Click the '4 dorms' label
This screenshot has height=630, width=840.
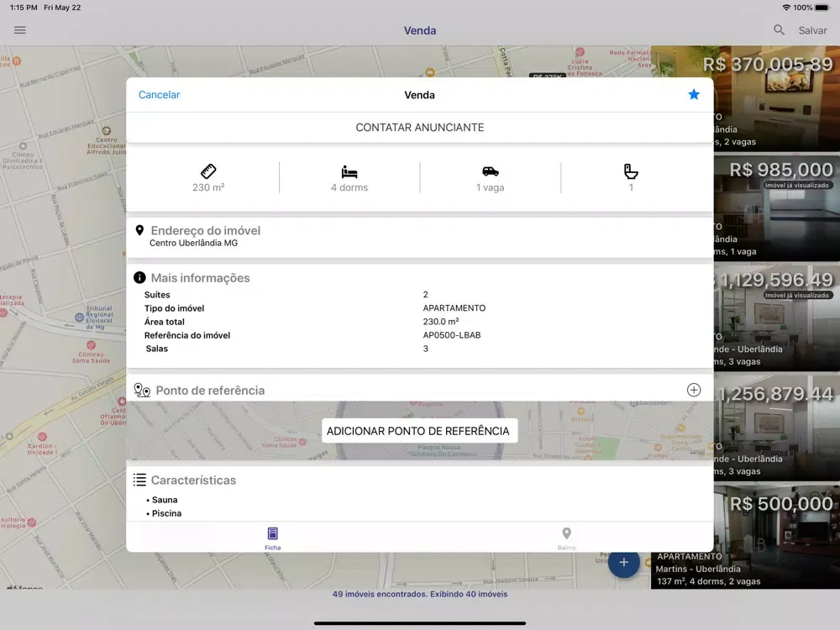tap(349, 187)
